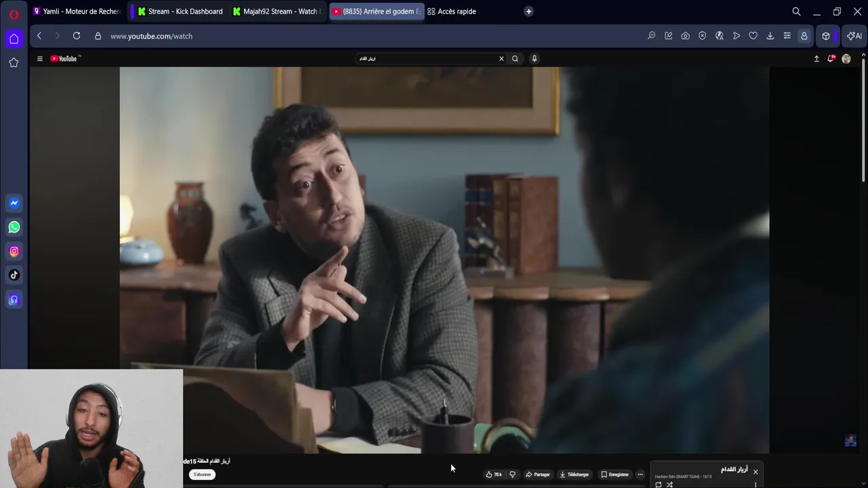This screenshot has height=488, width=868.
Task: Switch to Stream - Kick Dashboard tab
Action: (180, 12)
